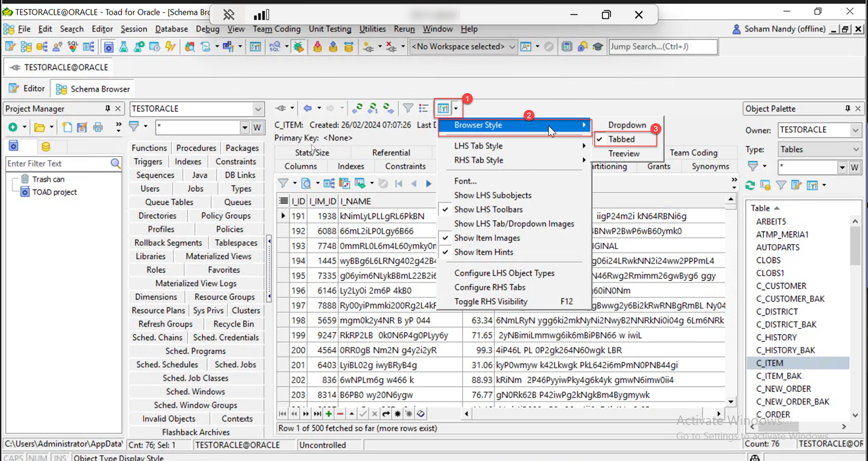Click the red minus delete record icon
The height and width of the screenshot is (461, 868).
(x=340, y=414)
